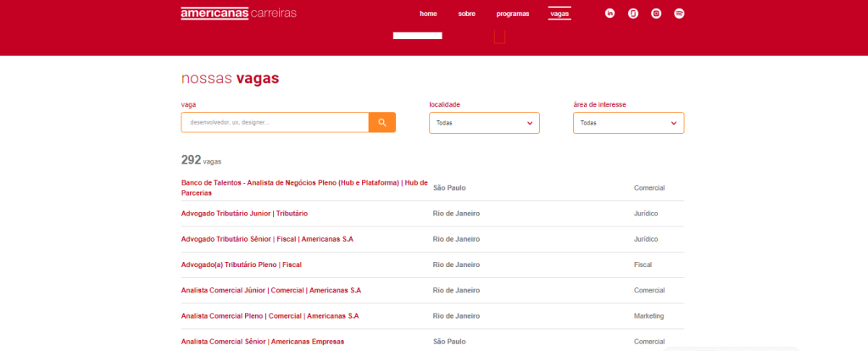
Task: Open Analista Comercial Sênior Americanas Empresas job
Action: (x=263, y=342)
